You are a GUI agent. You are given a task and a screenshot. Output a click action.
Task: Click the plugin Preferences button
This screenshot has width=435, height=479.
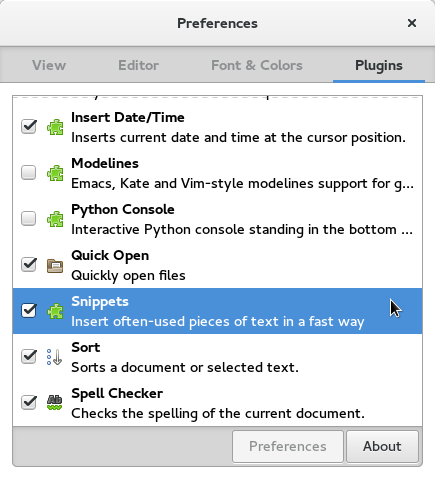[x=288, y=446]
